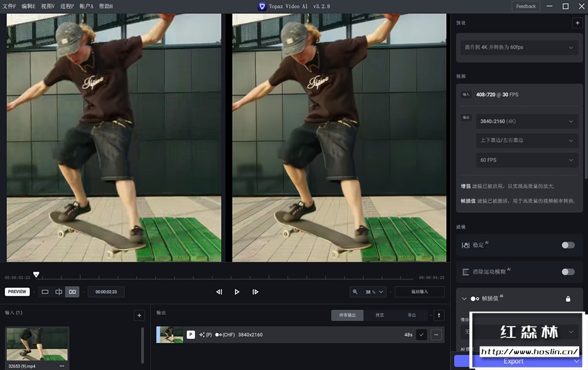This screenshot has width=588, height=370.
Task: Play the video preview
Action: [x=237, y=291]
